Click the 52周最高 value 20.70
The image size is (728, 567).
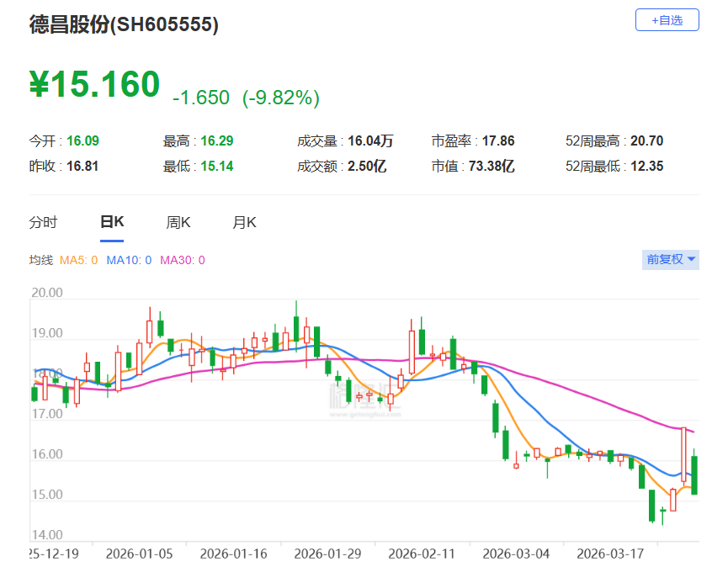click(x=646, y=140)
